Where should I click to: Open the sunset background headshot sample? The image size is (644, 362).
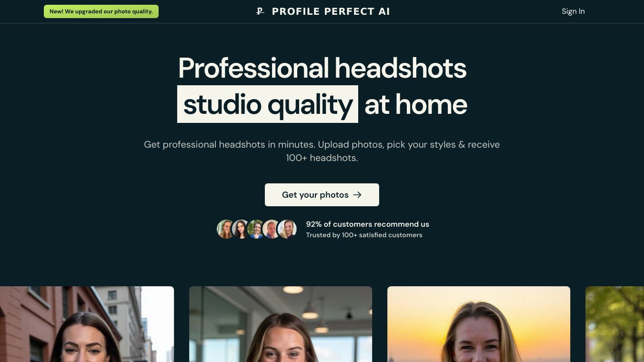click(x=479, y=324)
